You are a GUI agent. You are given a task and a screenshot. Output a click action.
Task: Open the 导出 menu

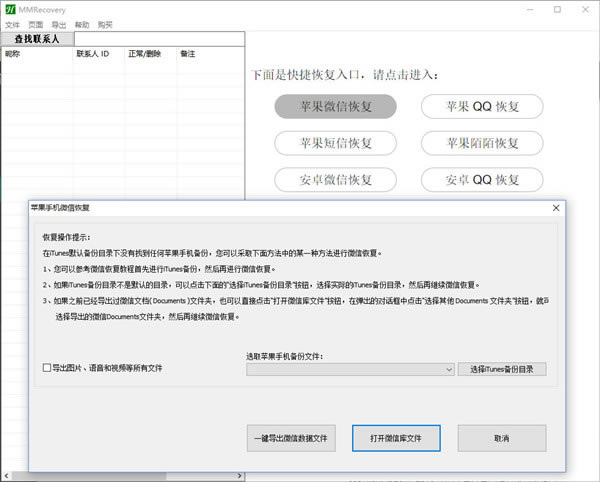tap(59, 25)
